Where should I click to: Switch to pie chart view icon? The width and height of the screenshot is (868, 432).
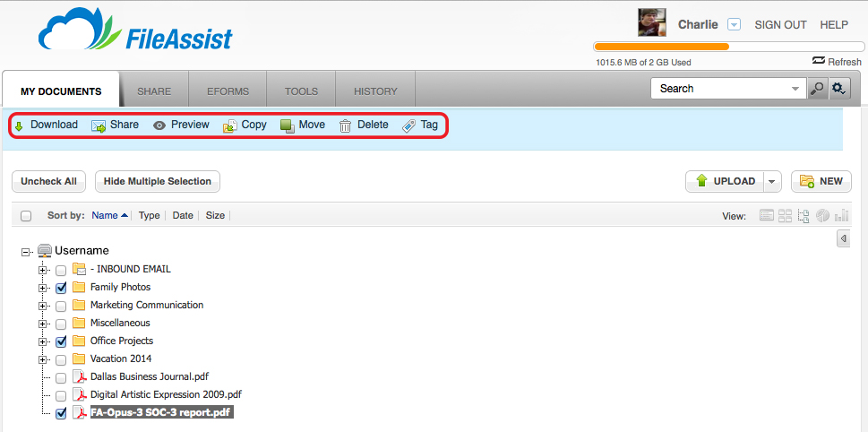tap(822, 216)
